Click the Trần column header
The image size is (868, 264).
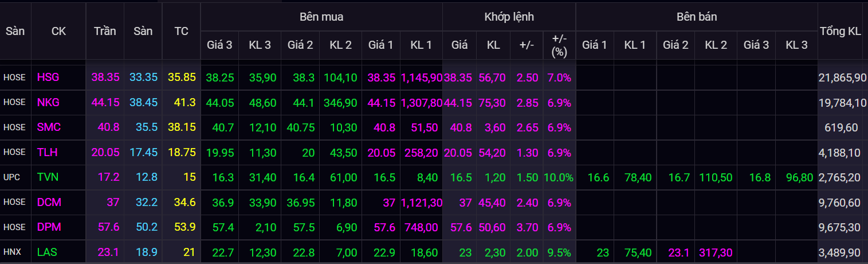click(x=105, y=31)
